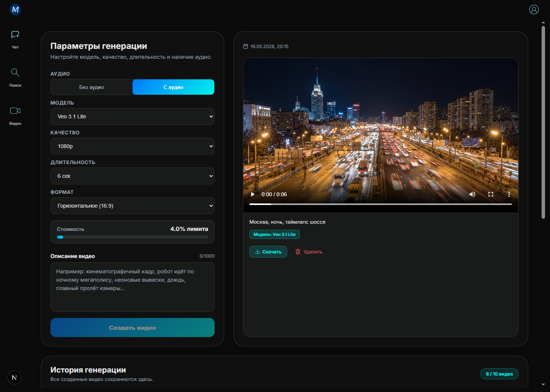550x392 pixels.
Task: Click the caption Москва, ночь, таймлапс шоссе
Action: coord(287,222)
